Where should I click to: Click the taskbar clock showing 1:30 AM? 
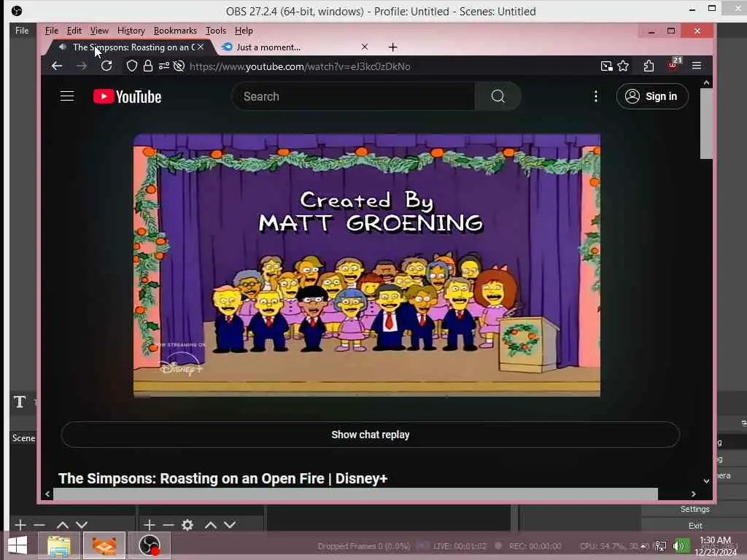(x=715, y=546)
